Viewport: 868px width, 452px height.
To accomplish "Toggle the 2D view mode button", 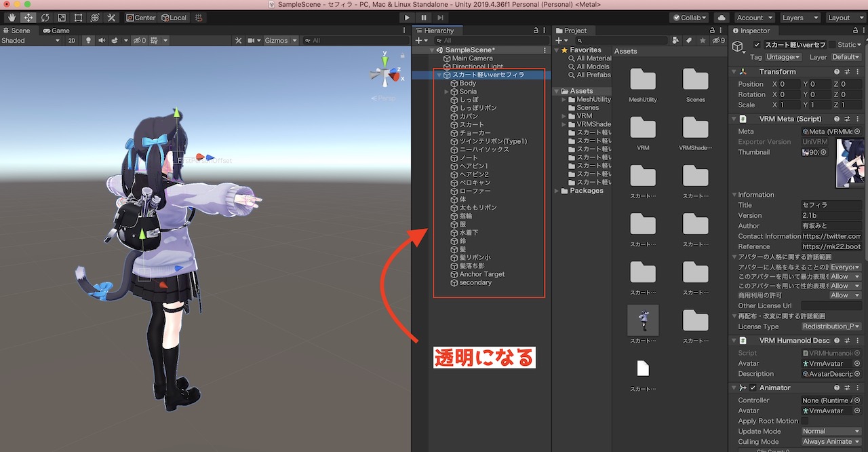I will [73, 40].
